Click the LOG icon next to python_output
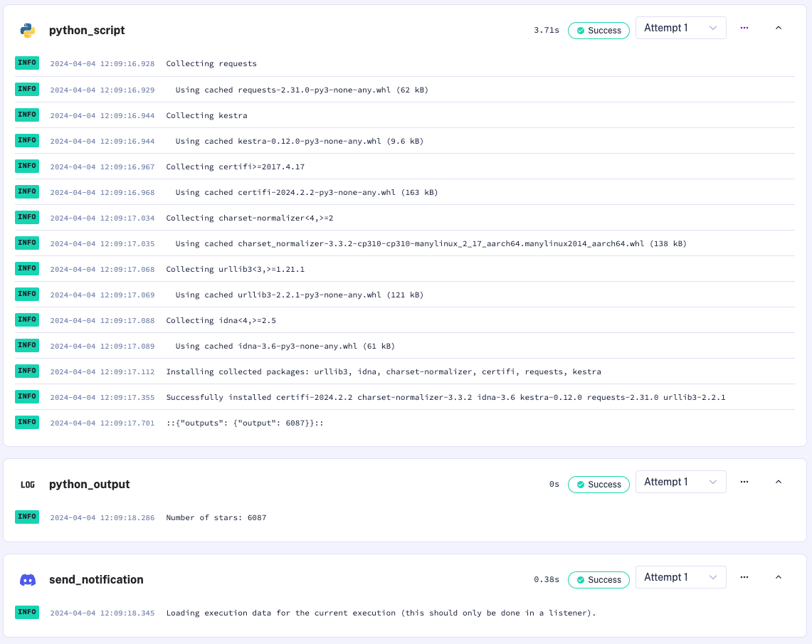Screen dimensions: 812x644 (27, 484)
